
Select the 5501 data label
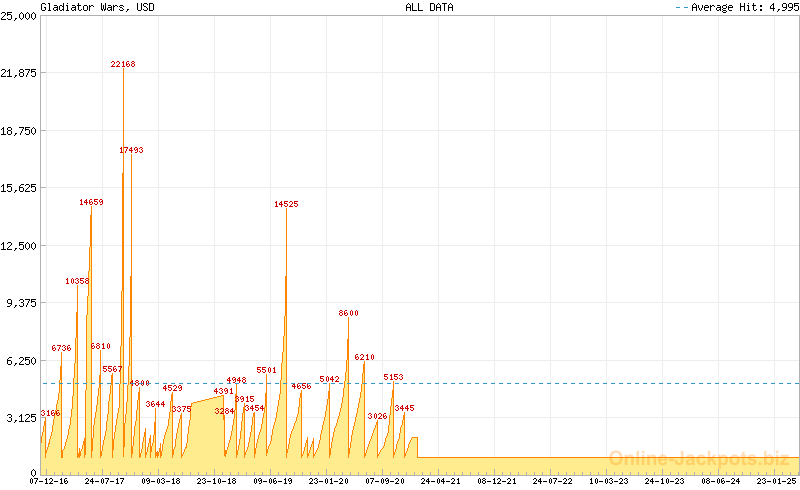266,370
